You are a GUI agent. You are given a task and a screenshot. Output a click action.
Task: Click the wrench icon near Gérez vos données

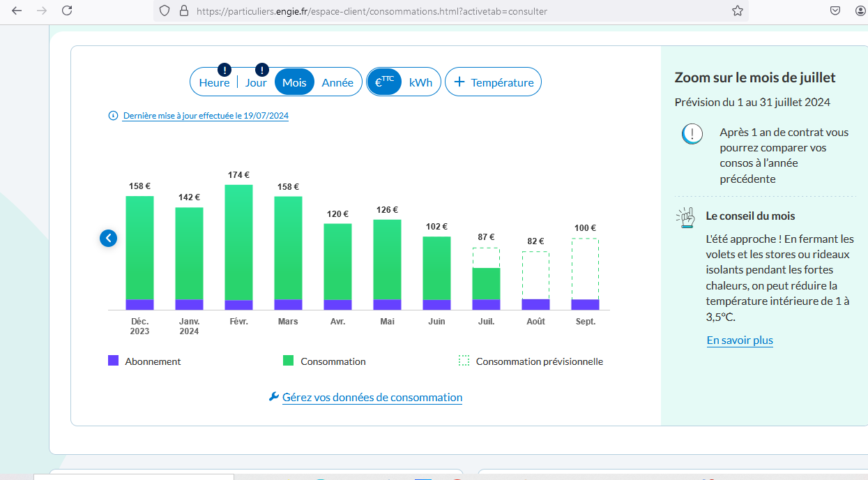coord(273,397)
